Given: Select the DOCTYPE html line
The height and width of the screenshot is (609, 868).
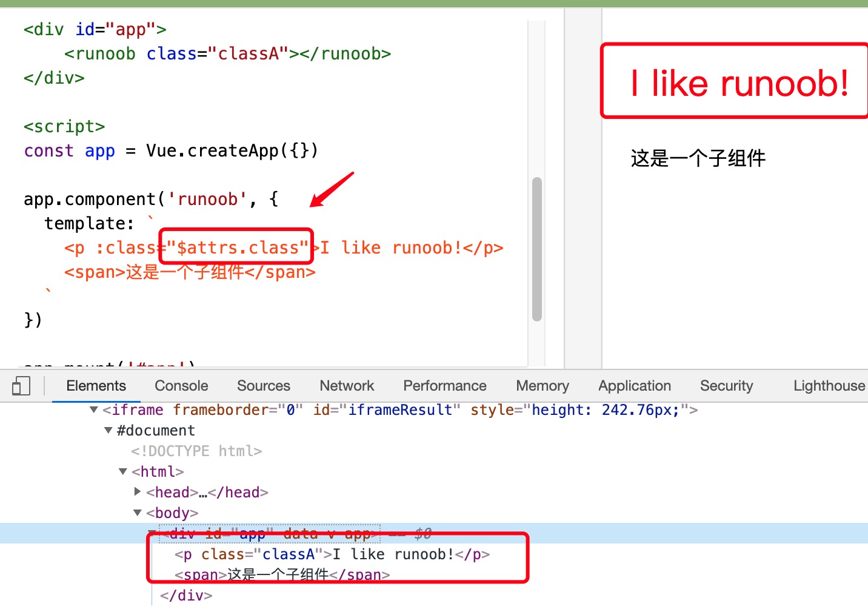Looking at the screenshot, I should tap(196, 451).
